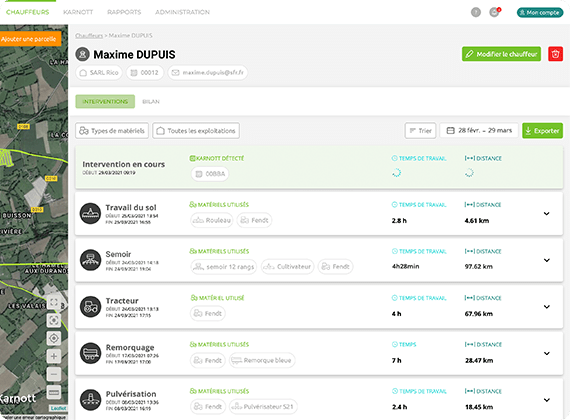570x420 pixels.
Task: Delete the driver using the red trash button
Action: pyautogui.click(x=555, y=54)
